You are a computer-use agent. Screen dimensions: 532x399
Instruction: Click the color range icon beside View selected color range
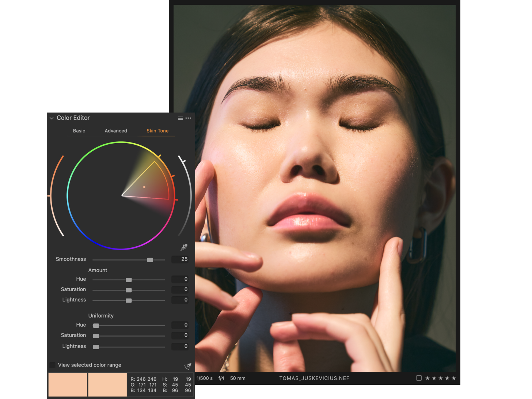(187, 366)
